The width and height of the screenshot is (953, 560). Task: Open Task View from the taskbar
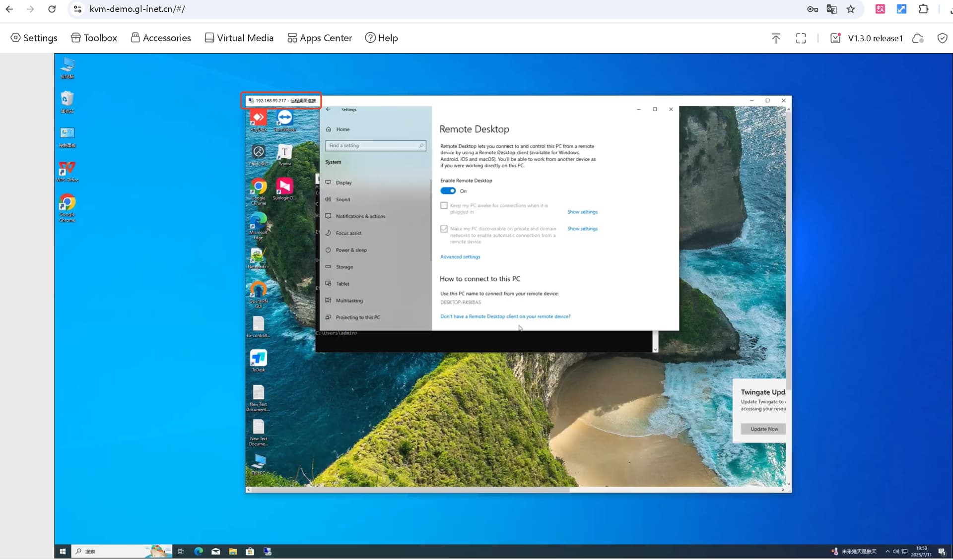[181, 552]
